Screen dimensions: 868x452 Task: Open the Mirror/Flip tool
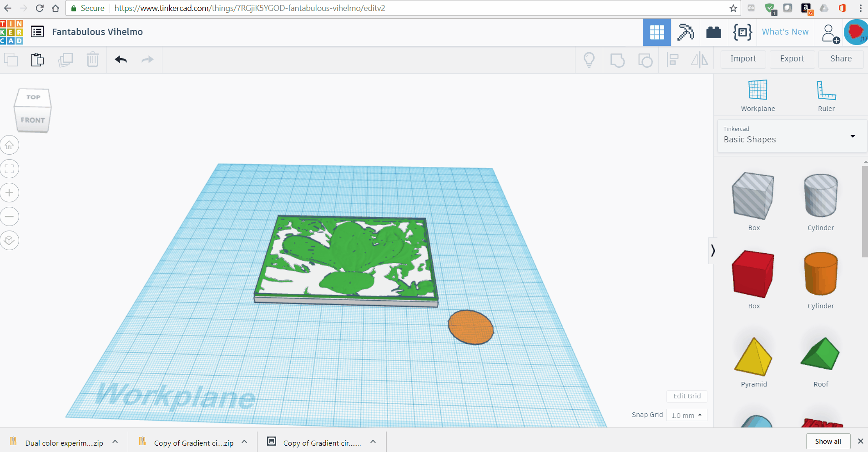pos(699,60)
